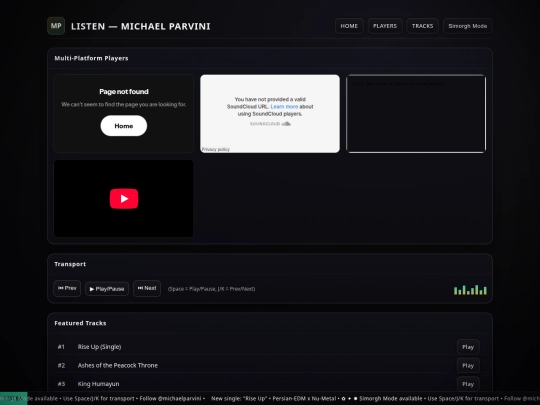Click the Multi-Platform Players heading
The image size is (540, 405).
[91, 58]
